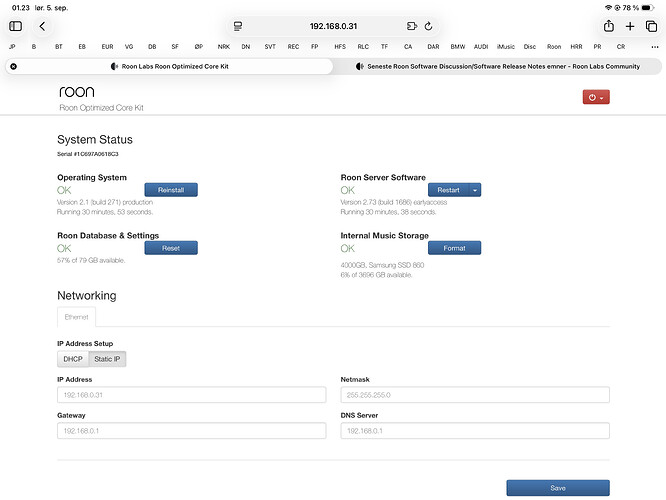This screenshot has width=666, height=500.
Task: Open the SVT bookmark
Action: pyautogui.click(x=270, y=47)
